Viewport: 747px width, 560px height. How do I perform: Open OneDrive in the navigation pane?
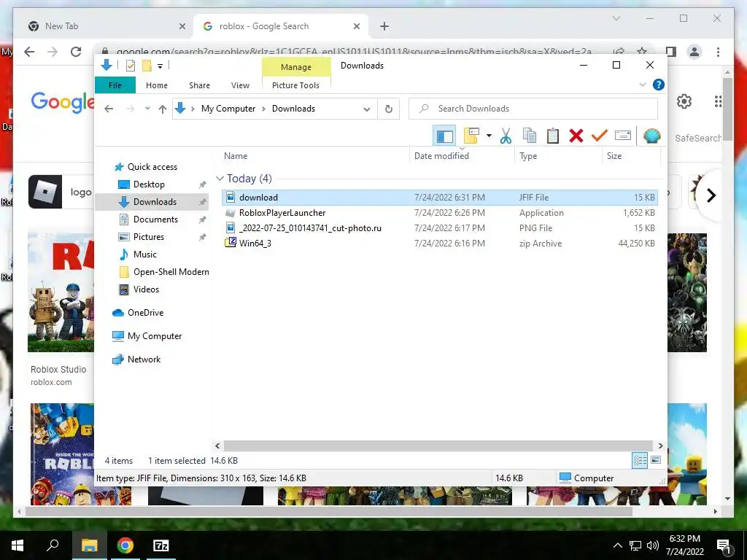(145, 312)
